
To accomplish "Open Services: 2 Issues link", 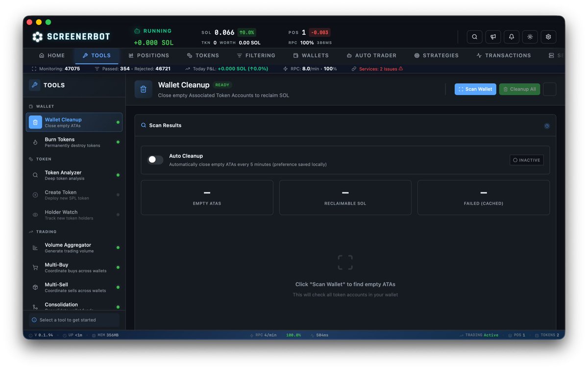I will point(378,69).
